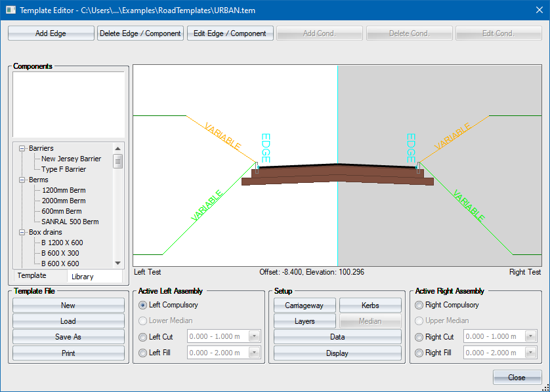Select New Jersey Barrier in the tree

pos(71,159)
